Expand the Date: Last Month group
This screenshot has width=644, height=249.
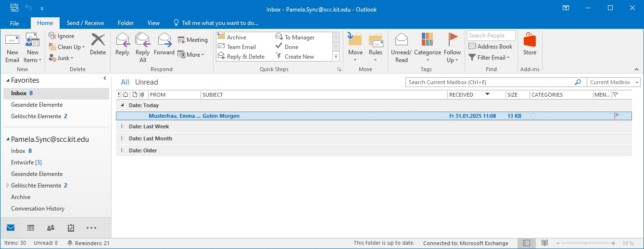pos(122,138)
